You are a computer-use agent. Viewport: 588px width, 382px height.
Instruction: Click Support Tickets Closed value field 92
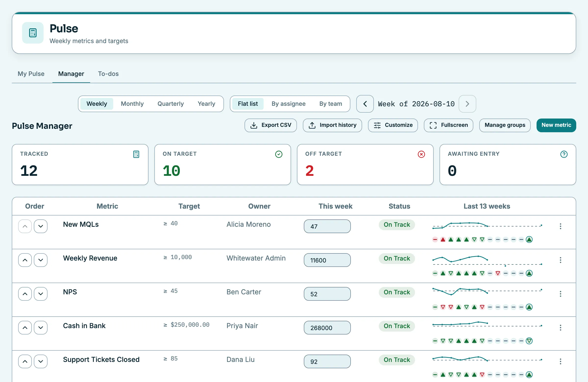pos(327,361)
